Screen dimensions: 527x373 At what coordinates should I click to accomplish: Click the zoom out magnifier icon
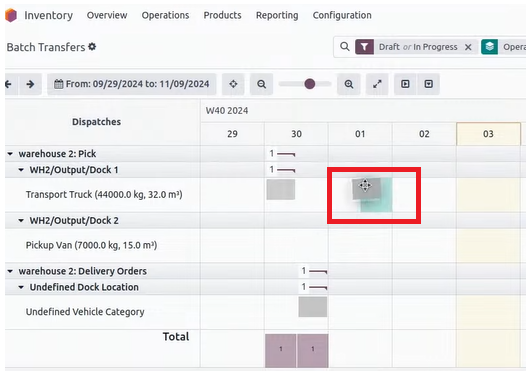pos(261,84)
